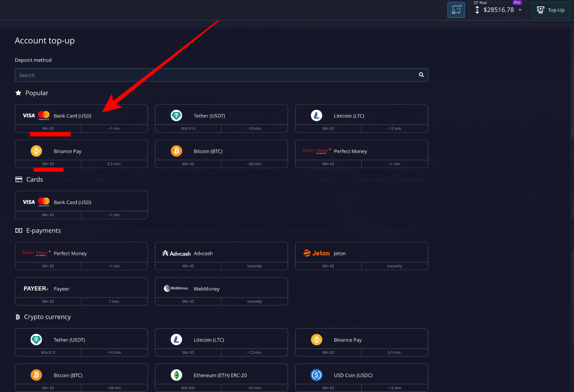Click the locked-screen icon next to the balance
Screen dimensions: 574x392
[x=456, y=10]
